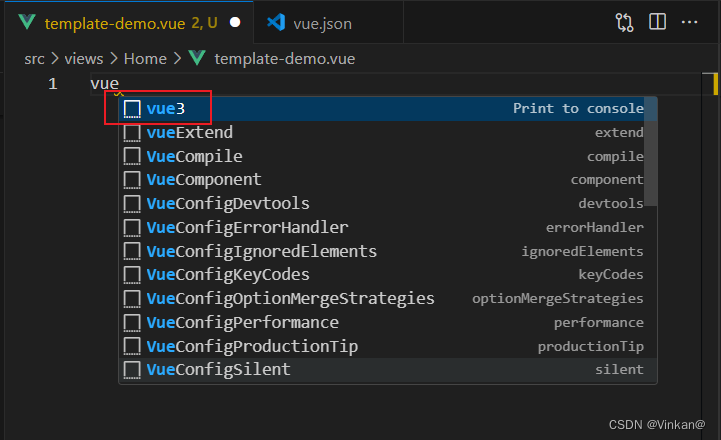Viewport: 721px width, 440px height.
Task: Choose the VueConfigSilent suggestion
Action: point(387,370)
